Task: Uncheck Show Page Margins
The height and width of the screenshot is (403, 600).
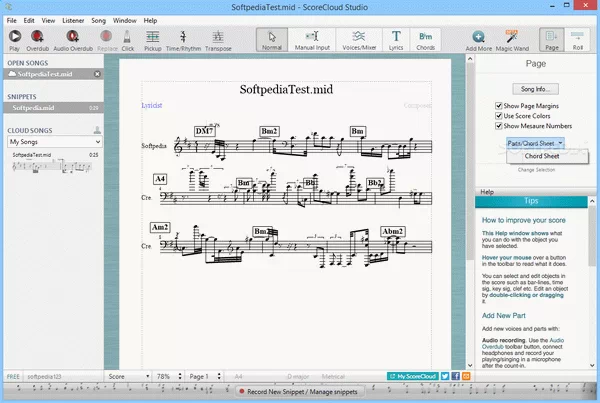Action: coord(500,104)
